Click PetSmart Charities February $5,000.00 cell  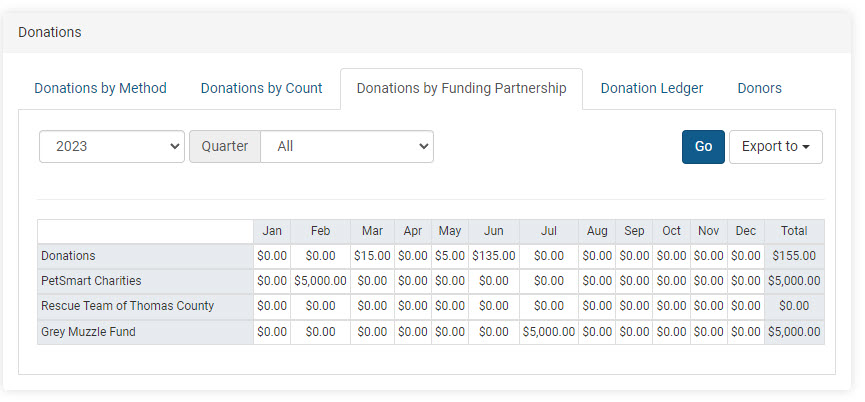click(x=320, y=281)
